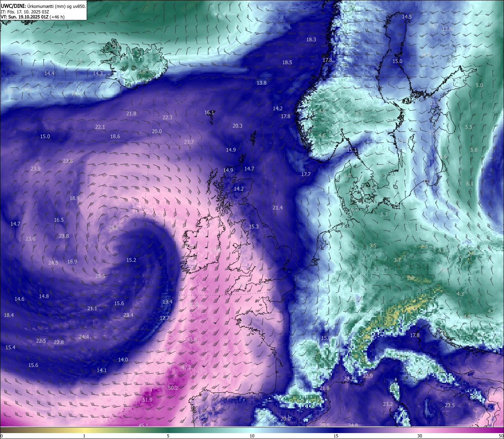Click the 4.7 value at the eastern edge
504x439 pixels.
491,311
